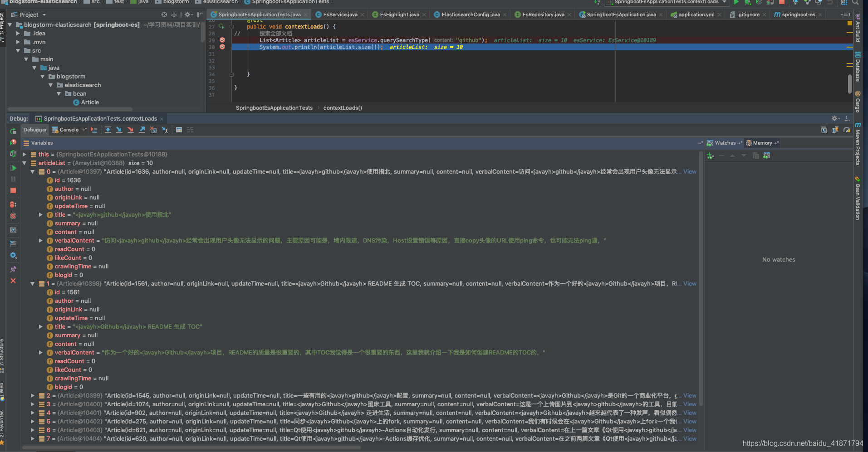The image size is (868, 452).
Task: Open Bean Validation tool window
Action: (858, 198)
